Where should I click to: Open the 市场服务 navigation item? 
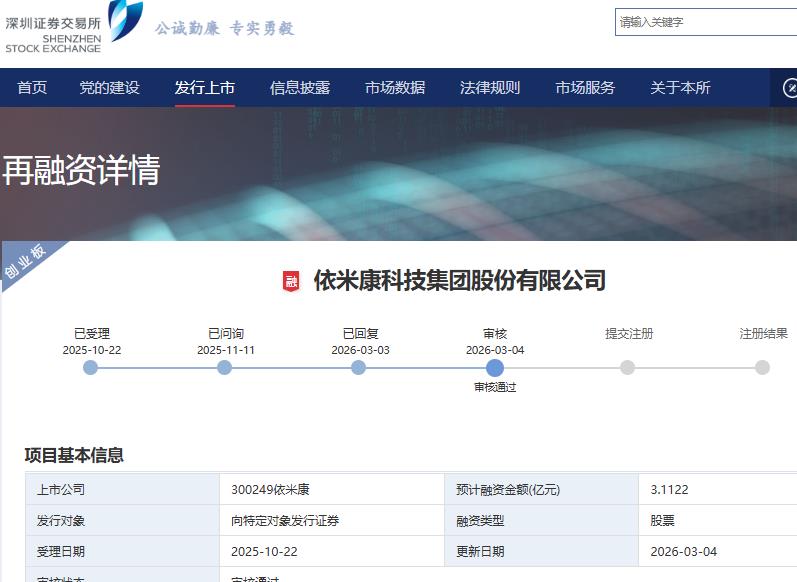pos(585,87)
